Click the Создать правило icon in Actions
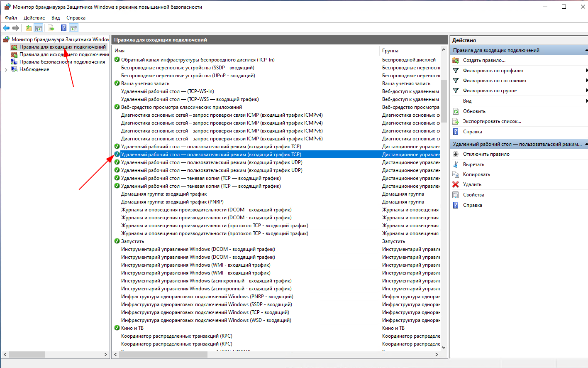Viewport: 588px width, 368px height. [456, 60]
